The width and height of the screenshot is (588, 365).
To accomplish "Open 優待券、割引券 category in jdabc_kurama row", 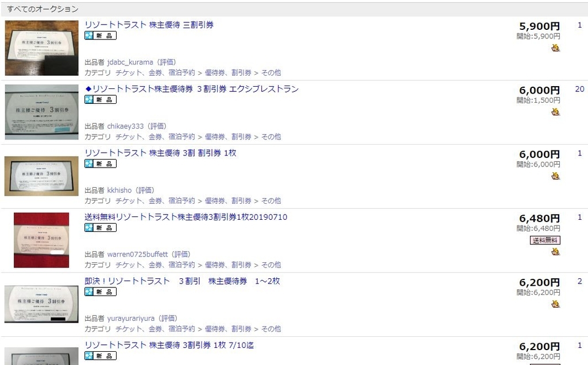I will (x=228, y=73).
